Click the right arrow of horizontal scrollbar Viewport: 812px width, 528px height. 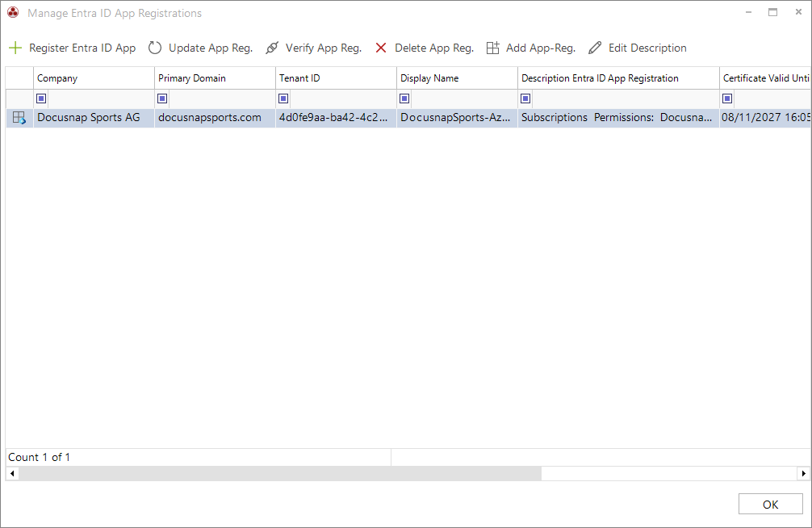coord(803,473)
